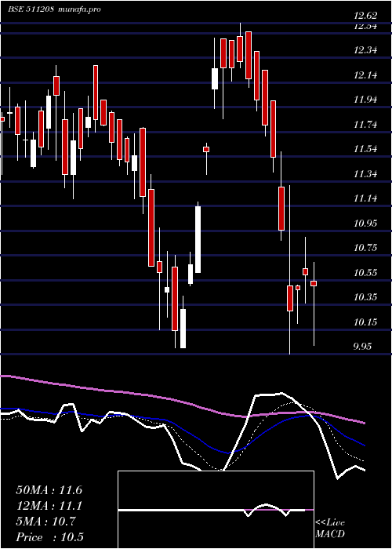Click the 12.62 price axis label

[365, 16]
